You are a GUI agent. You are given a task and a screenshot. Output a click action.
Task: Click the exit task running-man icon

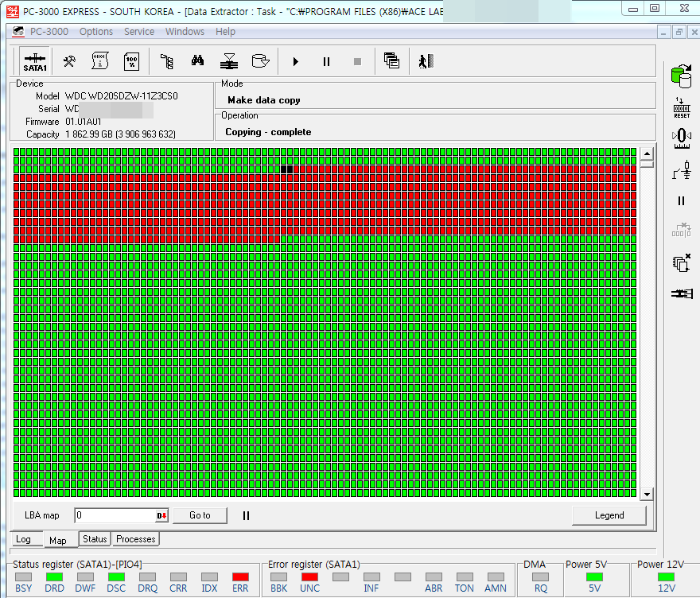[x=426, y=61]
